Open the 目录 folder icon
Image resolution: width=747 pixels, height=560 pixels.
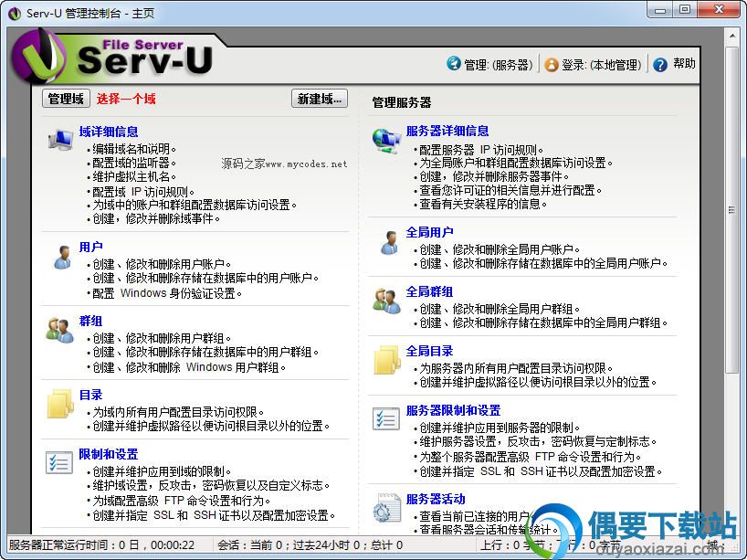click(60, 404)
